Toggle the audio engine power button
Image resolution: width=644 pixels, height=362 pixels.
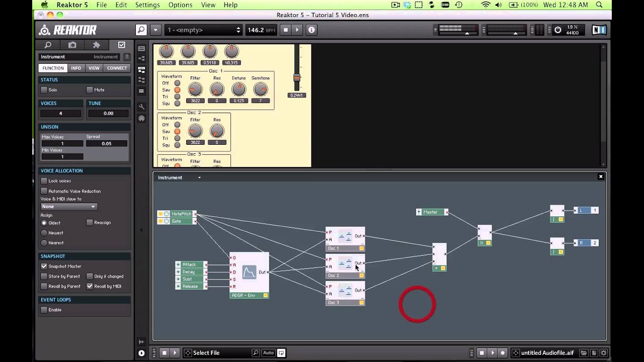(x=557, y=30)
